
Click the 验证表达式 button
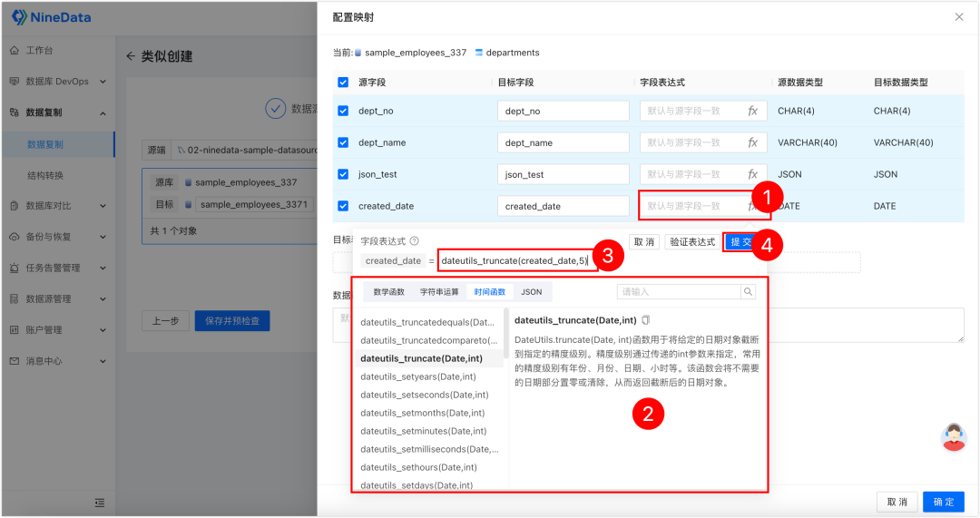click(x=691, y=242)
